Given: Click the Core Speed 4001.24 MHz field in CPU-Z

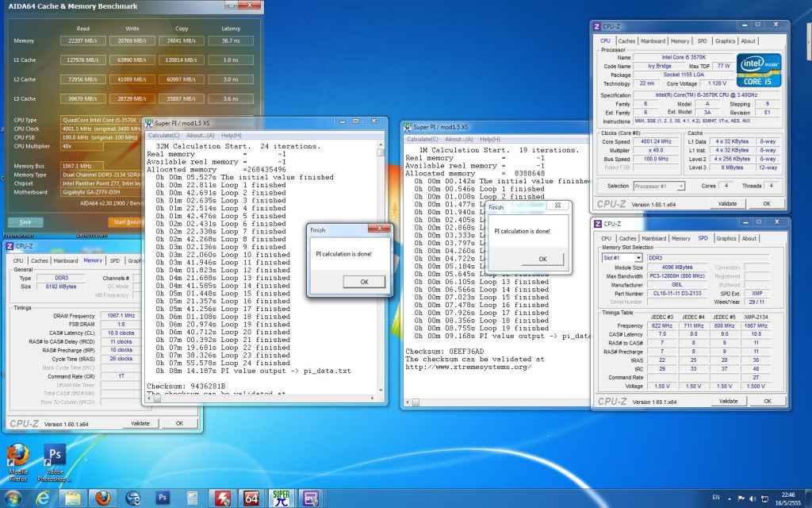Looking at the screenshot, I should tap(656, 141).
